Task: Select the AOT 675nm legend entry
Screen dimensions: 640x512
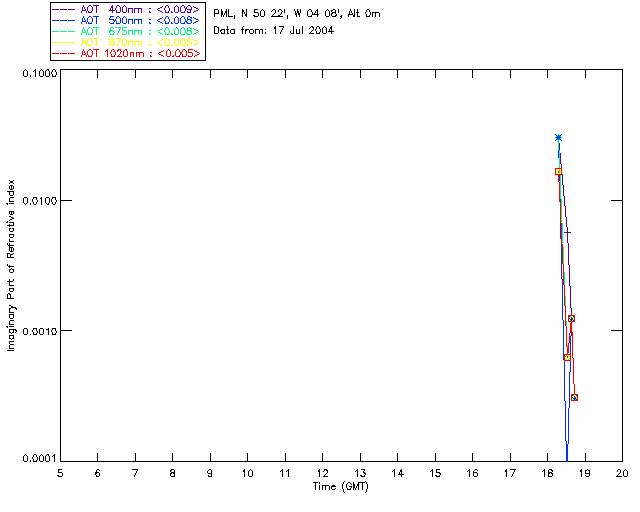Action: (x=127, y=31)
